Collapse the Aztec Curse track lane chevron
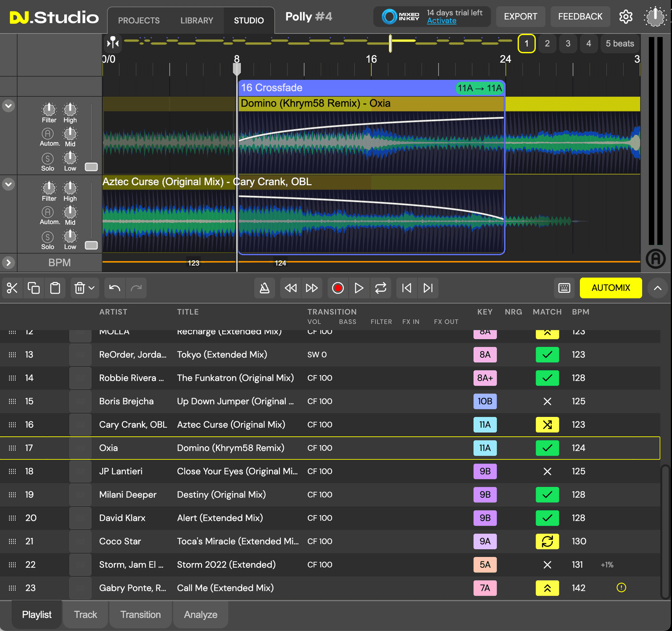Image resolution: width=672 pixels, height=631 pixels. point(9,185)
